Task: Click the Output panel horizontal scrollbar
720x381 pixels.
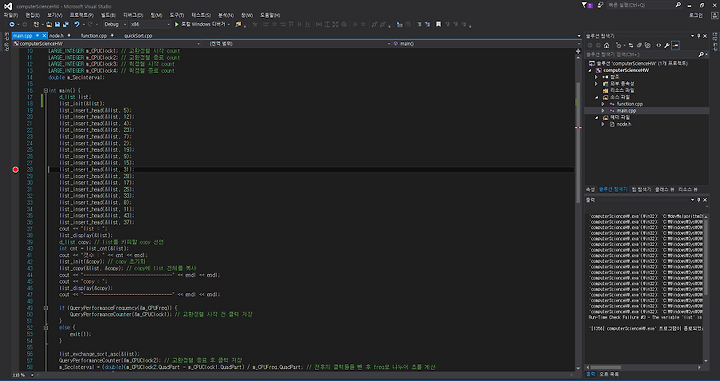Action: point(644,367)
